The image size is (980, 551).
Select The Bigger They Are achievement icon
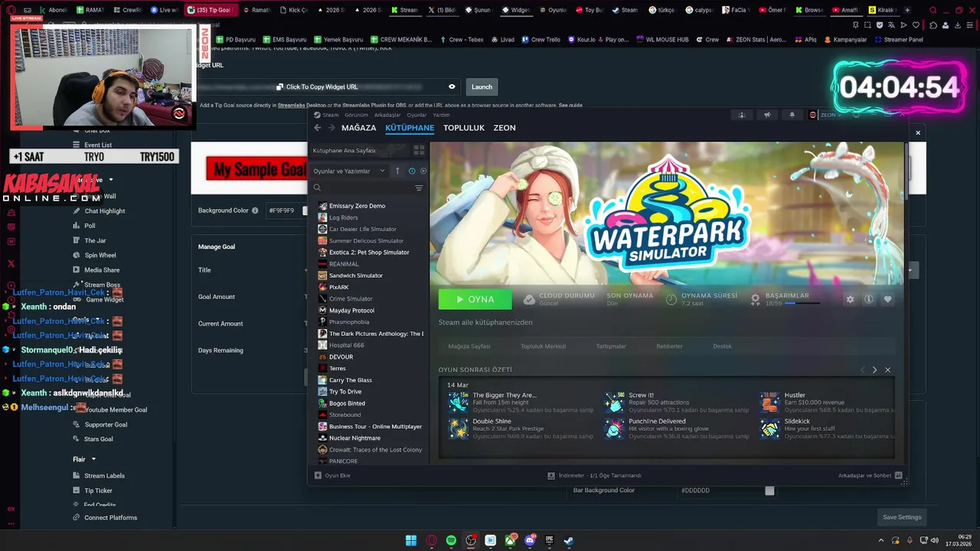459,402
